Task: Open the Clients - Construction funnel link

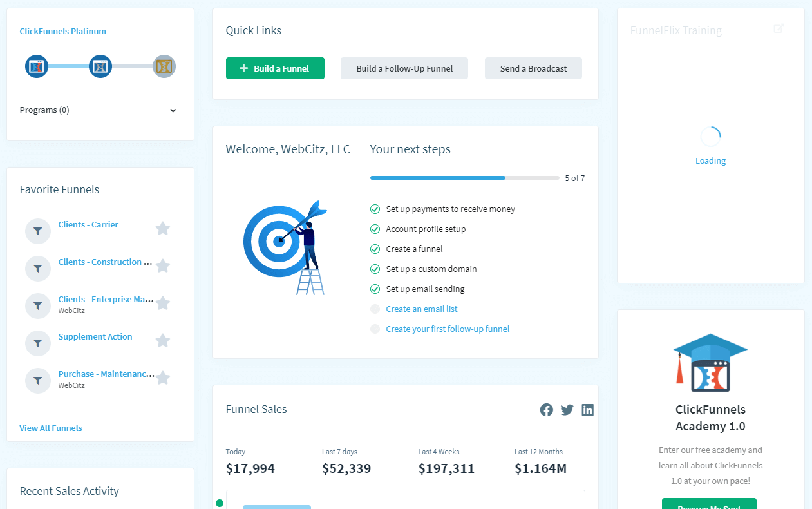Action: click(x=105, y=262)
